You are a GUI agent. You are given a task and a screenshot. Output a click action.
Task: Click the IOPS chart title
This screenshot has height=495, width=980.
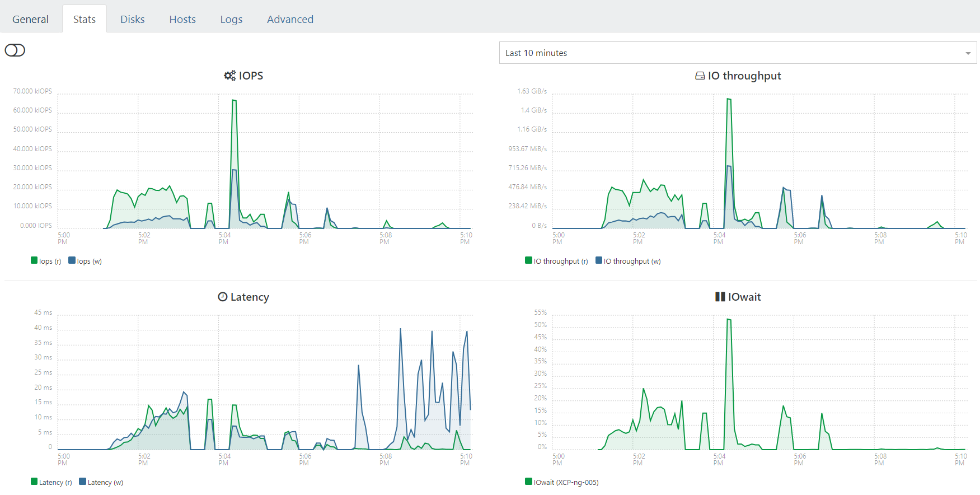251,76
